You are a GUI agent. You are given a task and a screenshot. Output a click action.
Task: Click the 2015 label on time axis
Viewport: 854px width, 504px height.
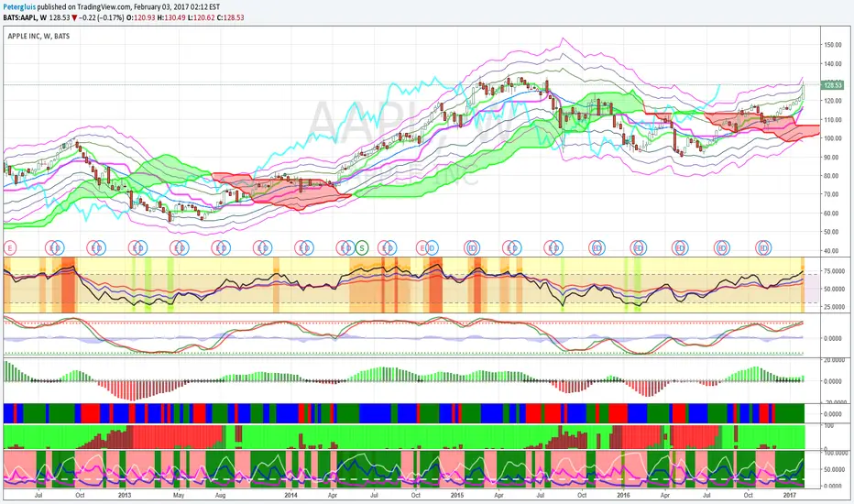(457, 495)
